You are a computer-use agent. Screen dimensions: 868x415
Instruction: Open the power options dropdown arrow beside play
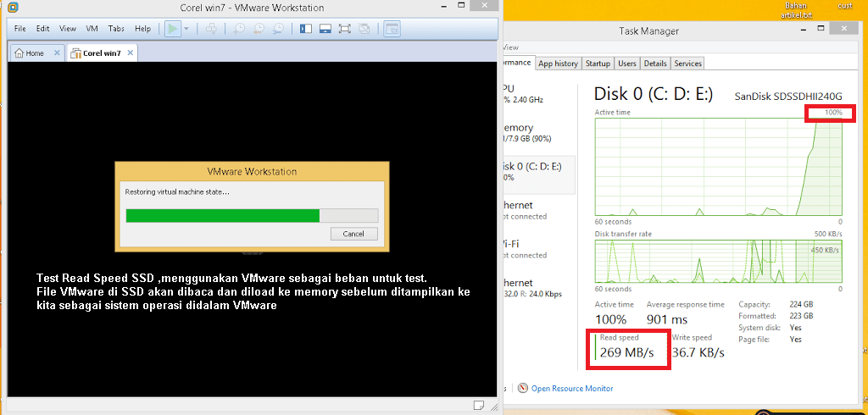[x=186, y=28]
